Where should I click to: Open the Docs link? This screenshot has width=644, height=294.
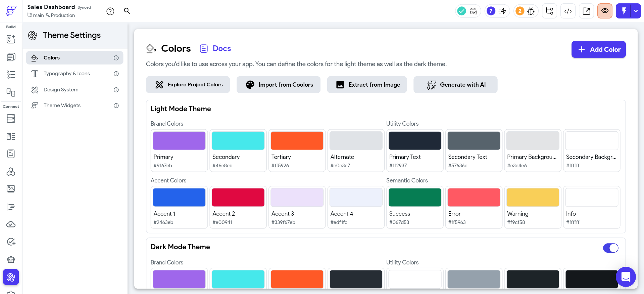[221, 48]
